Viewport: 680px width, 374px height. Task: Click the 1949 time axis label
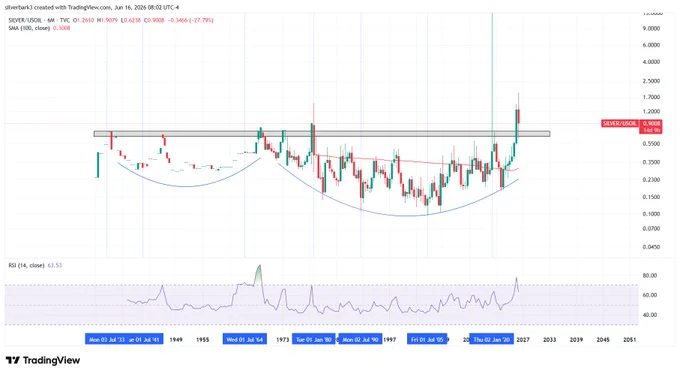coord(176,340)
